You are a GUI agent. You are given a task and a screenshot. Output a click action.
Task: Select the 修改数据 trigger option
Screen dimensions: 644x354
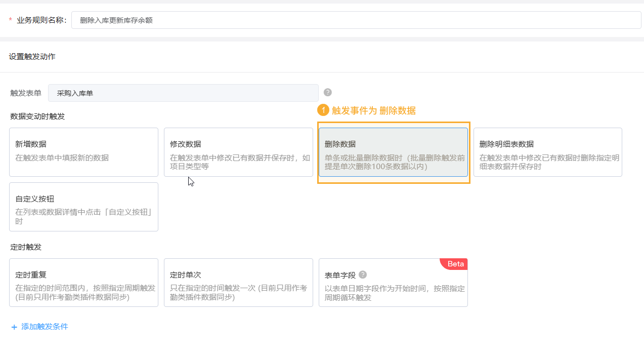coord(238,152)
